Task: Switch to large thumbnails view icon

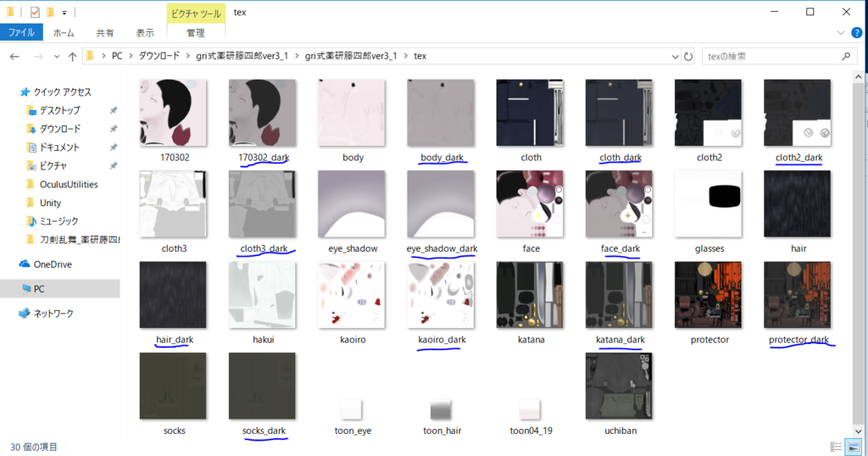Action: [853, 447]
